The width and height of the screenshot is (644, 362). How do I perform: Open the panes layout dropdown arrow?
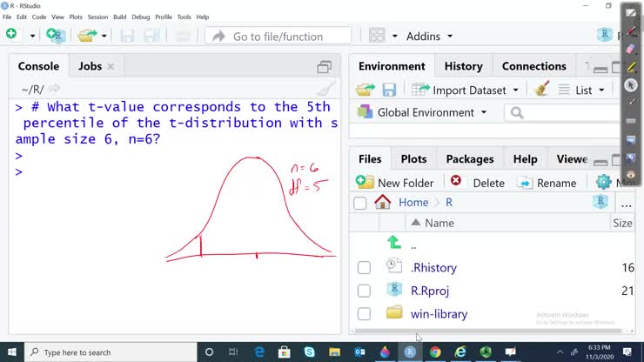[x=395, y=37]
